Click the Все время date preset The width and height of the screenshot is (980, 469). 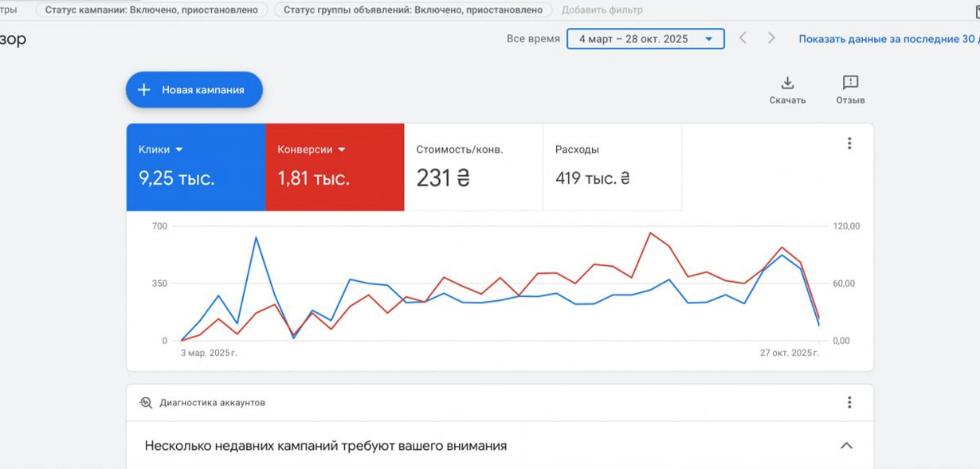point(533,39)
